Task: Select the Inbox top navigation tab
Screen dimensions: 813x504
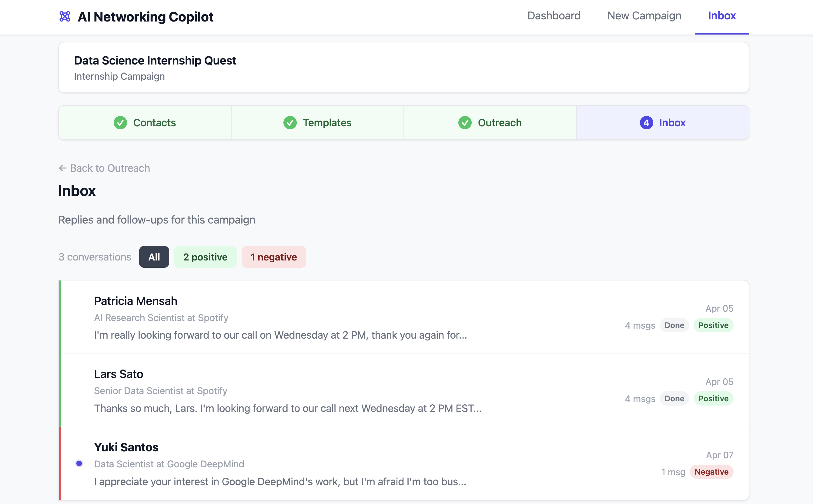Action: pyautogui.click(x=721, y=16)
